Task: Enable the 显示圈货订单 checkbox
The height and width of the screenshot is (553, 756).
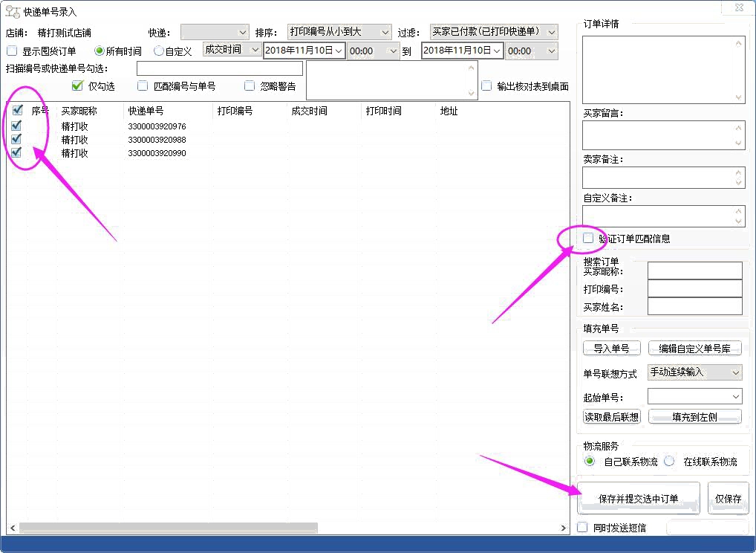Action: coord(10,50)
